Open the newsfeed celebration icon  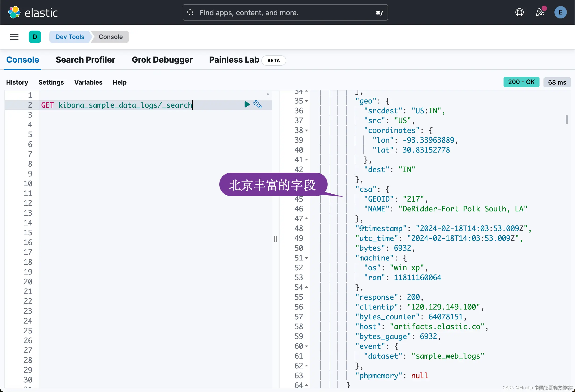point(540,12)
